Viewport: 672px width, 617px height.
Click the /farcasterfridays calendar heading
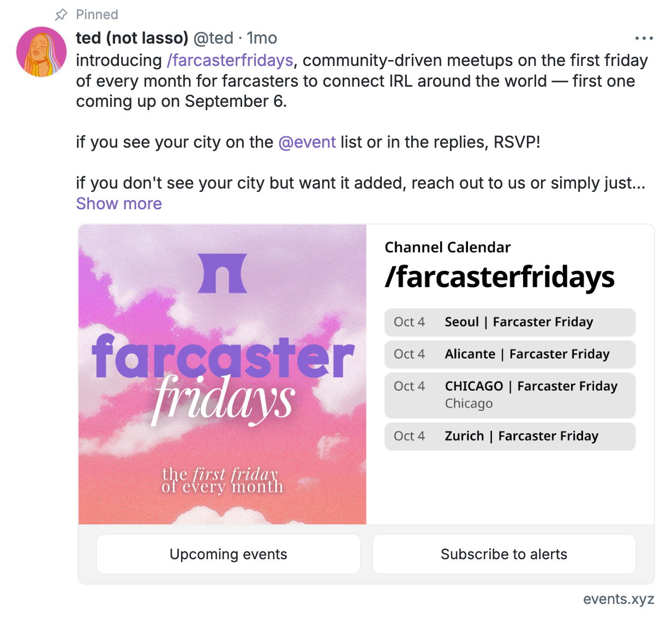click(x=500, y=277)
